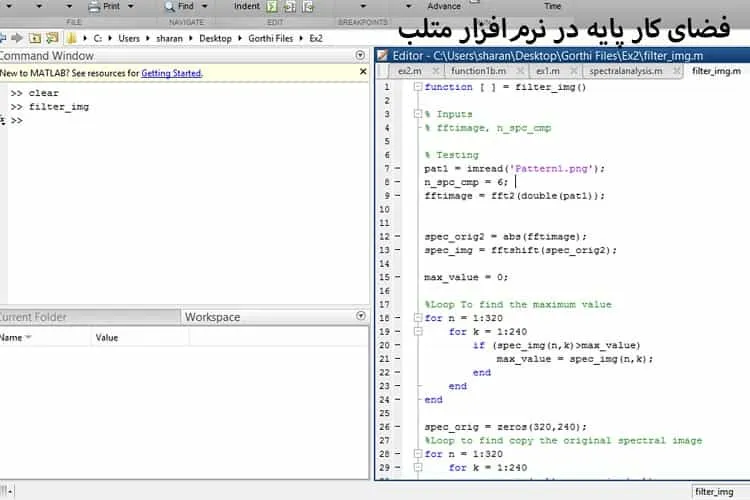Select the filter_img.m tab

(716, 71)
